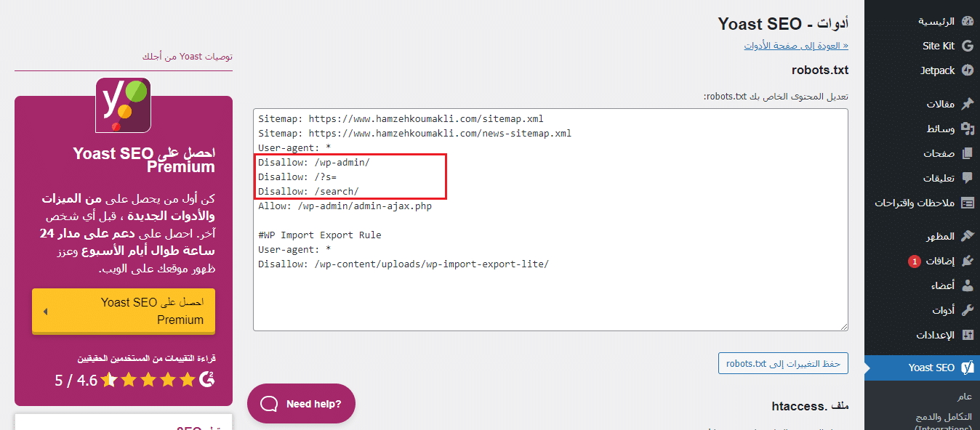
Task: Click the pages icon beside صفحات
Action: point(967,153)
